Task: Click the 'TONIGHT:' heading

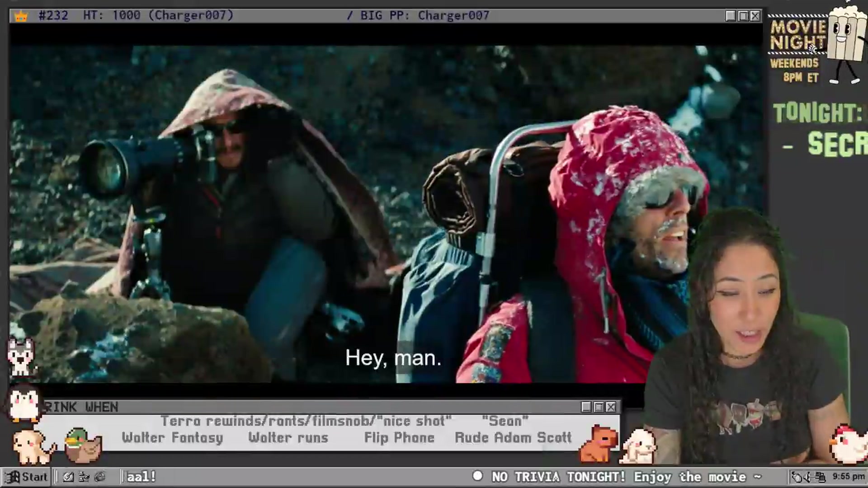Action: click(818, 113)
